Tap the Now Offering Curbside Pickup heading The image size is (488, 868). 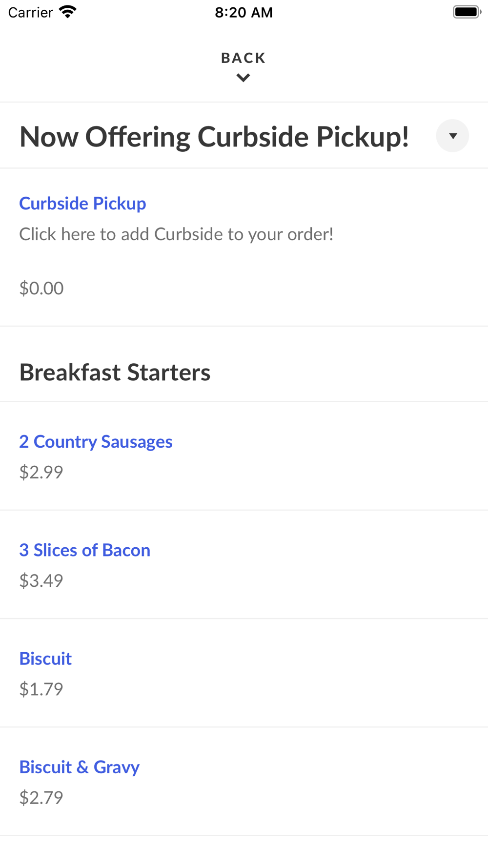click(214, 136)
